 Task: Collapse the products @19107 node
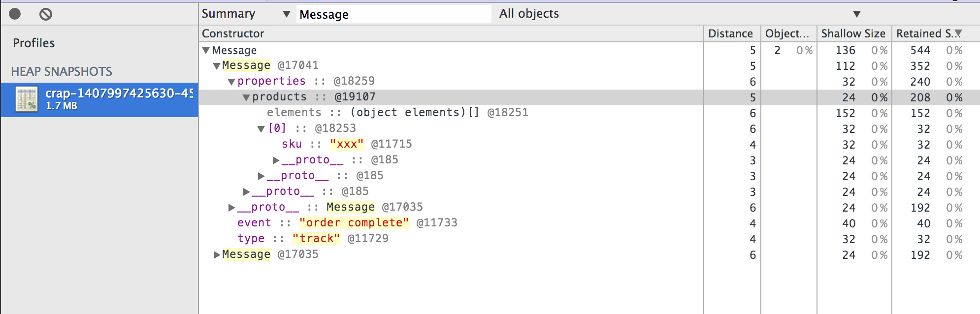click(246, 97)
